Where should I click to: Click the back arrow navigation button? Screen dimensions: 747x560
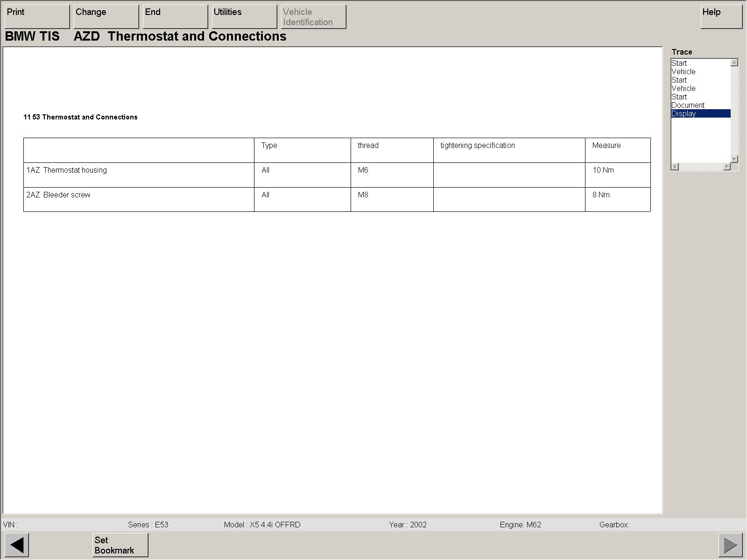pos(17,545)
